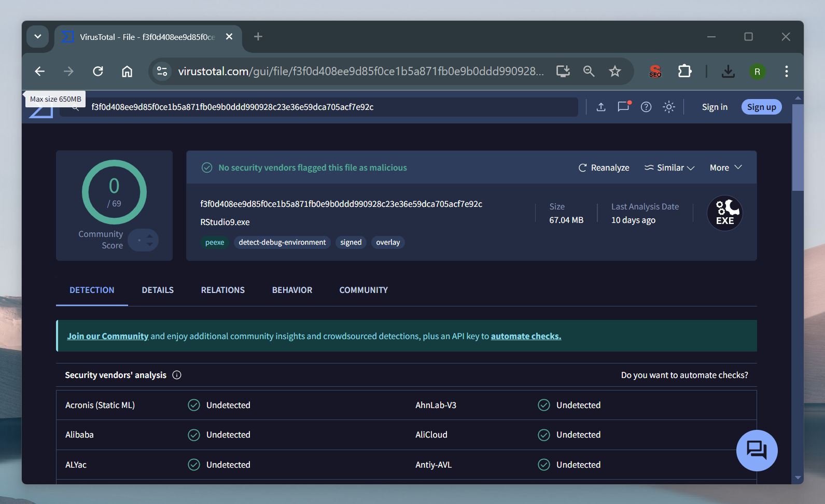This screenshot has height=504, width=825.
Task: Click the RStudio9.exe file name
Action: coord(225,222)
